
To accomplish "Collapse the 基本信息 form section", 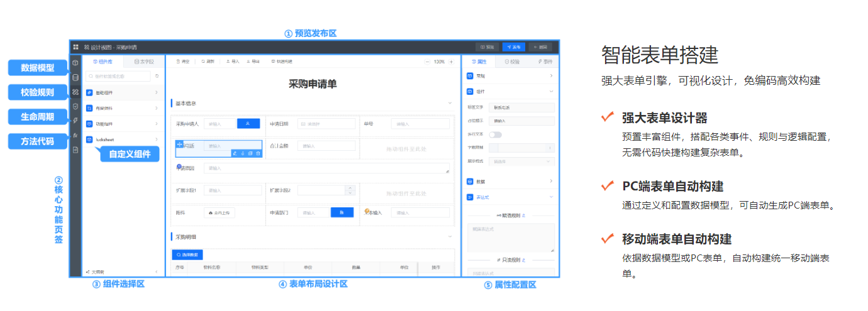I will tap(450, 102).
